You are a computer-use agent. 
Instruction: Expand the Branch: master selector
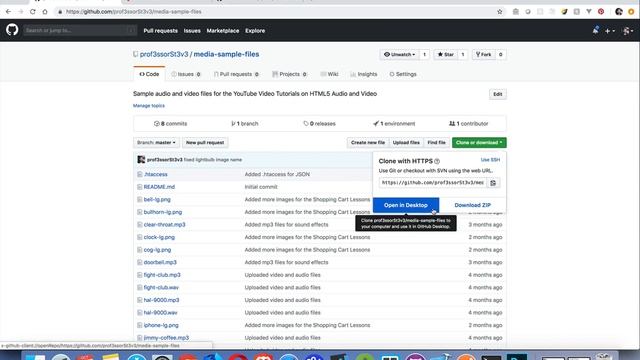point(156,142)
